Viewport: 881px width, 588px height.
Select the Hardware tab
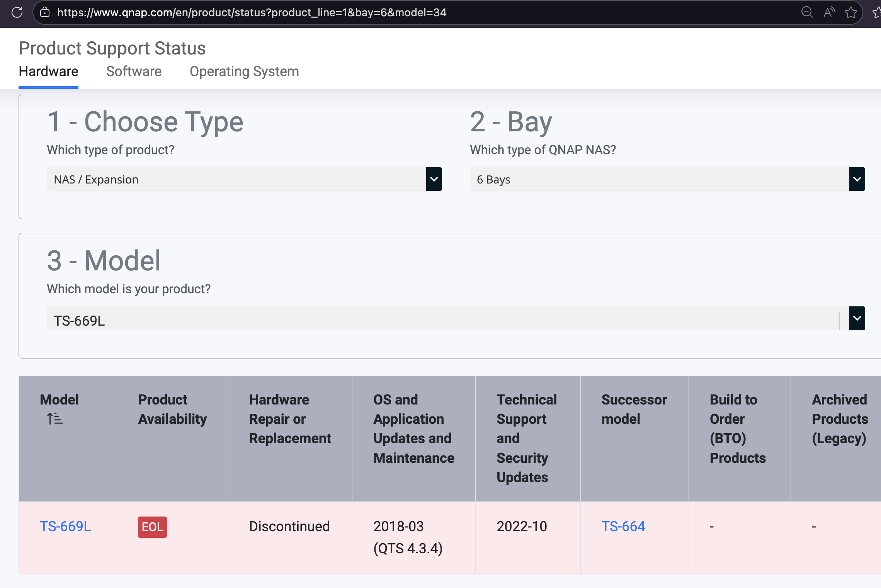[48, 71]
